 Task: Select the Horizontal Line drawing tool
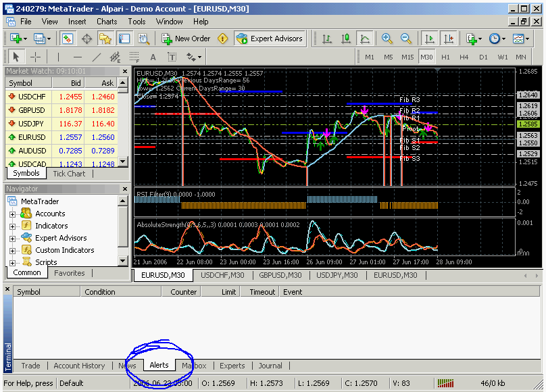78,57
